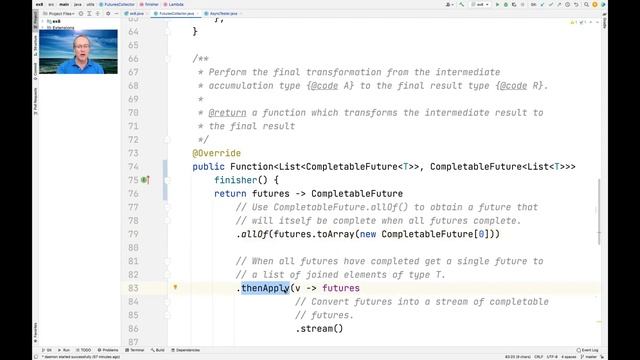Viewport: 640px width, 360px height.
Task: Click the Run with Coverage icon
Action: coord(514,4)
